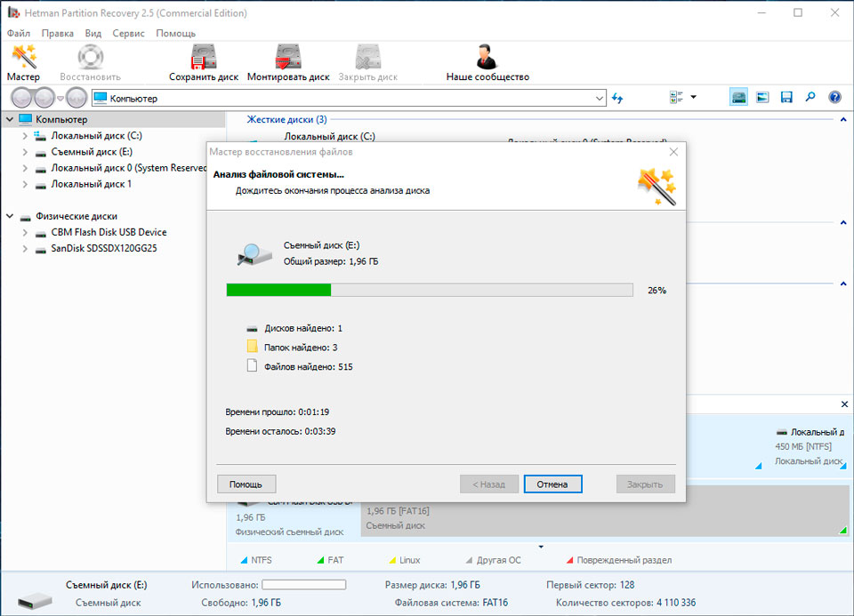Click the refresh arrows icon beside address bar

point(617,98)
